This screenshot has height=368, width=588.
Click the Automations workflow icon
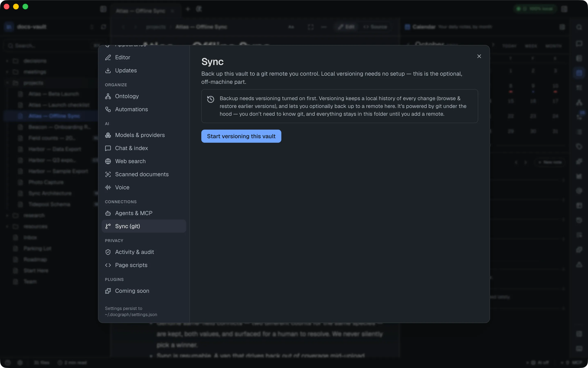108,109
